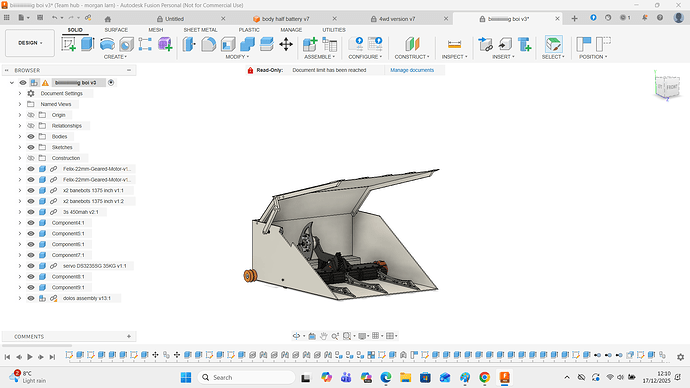Select the Press Pull tool
Image resolution: width=690 pixels, height=388 pixels.
click(189, 44)
